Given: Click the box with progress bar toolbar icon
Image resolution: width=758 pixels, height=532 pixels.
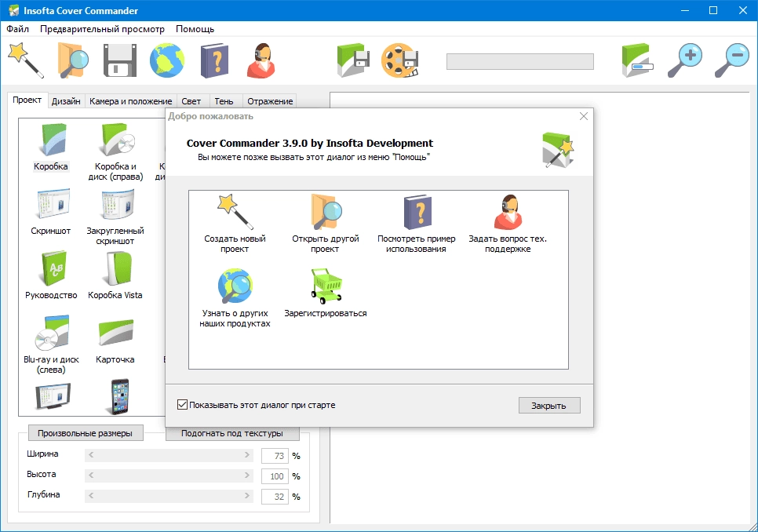Looking at the screenshot, I should [637, 60].
